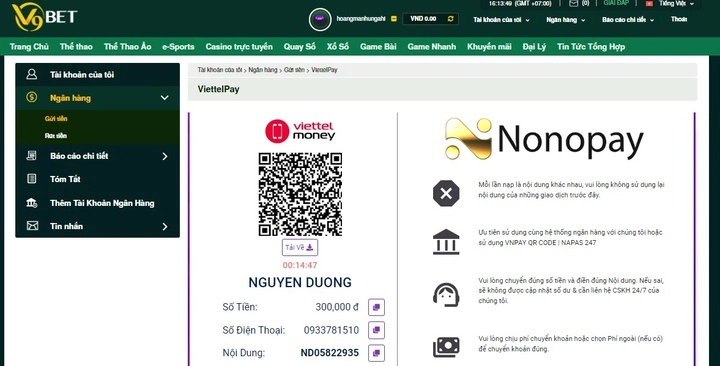
Task: Click the Tải Về download button
Action: (299, 248)
